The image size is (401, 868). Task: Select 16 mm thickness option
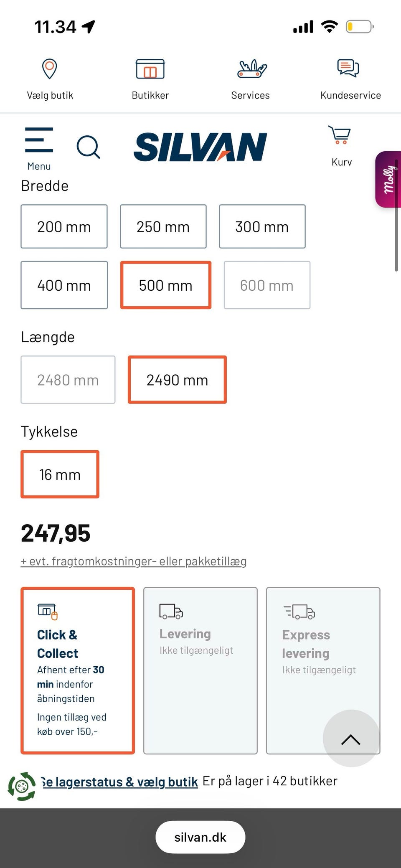pyautogui.click(x=60, y=475)
